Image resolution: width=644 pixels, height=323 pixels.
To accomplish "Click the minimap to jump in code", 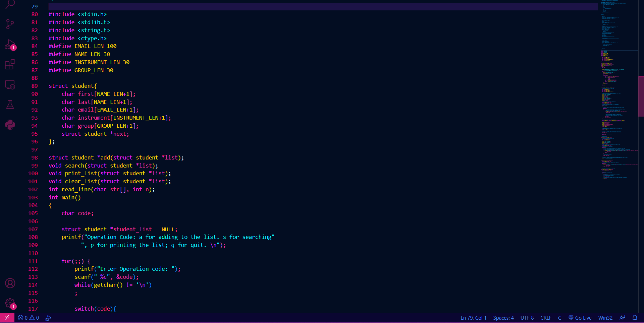I will [x=619, y=101].
